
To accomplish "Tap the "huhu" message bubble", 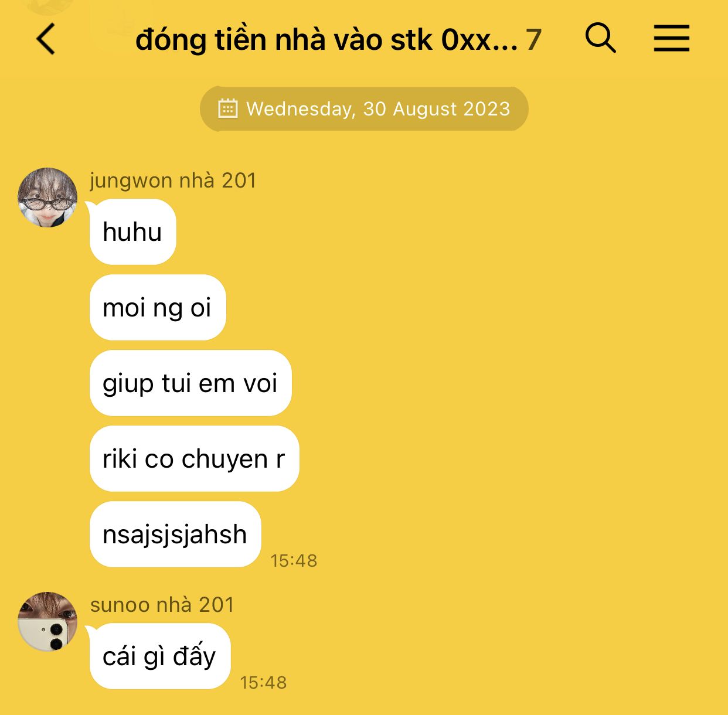I will 133,232.
